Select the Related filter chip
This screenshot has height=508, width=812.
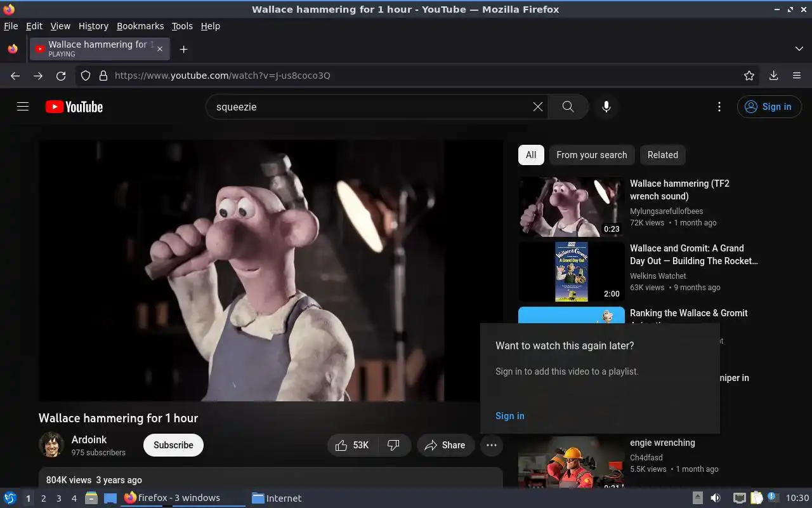click(663, 155)
